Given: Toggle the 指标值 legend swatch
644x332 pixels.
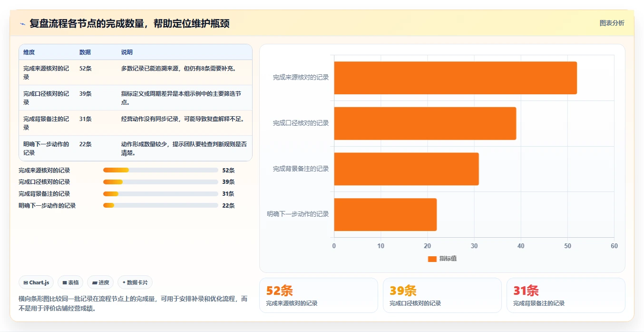Looking at the screenshot, I should 432,259.
